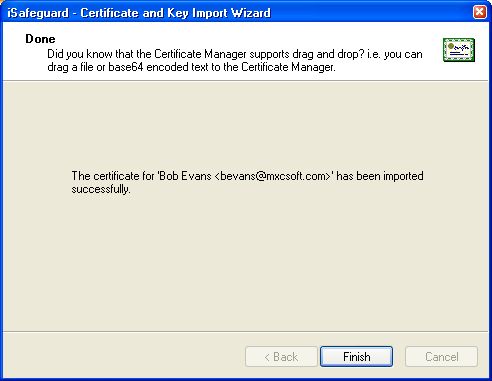The height and width of the screenshot is (381, 492).
Task: Click the disabled Cancel button
Action: [x=441, y=357]
